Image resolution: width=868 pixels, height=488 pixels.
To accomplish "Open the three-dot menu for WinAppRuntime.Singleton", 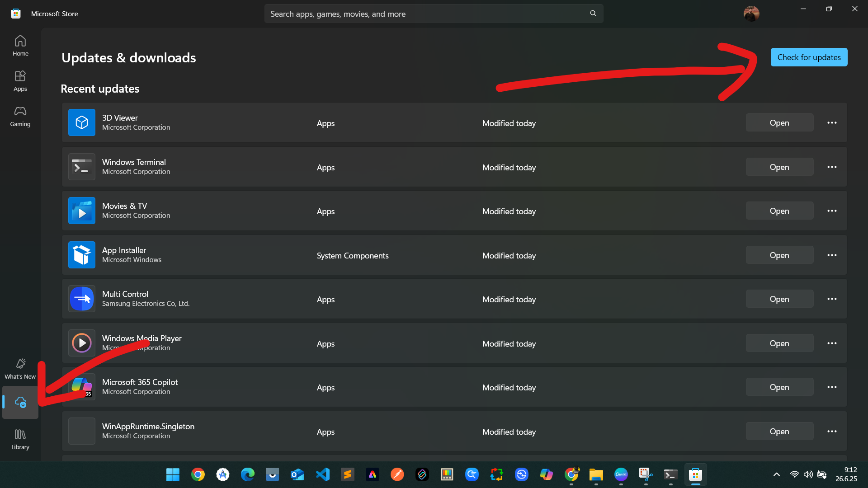I will [x=832, y=431].
